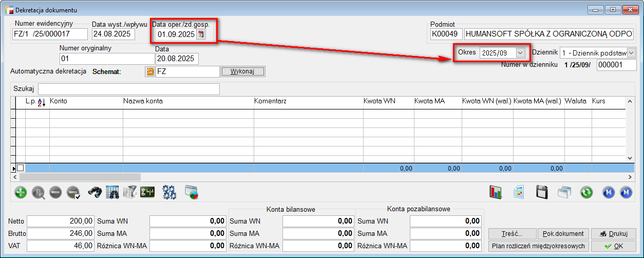
Task: Click the schema list icon beside Schemat
Action: pyautogui.click(x=150, y=71)
